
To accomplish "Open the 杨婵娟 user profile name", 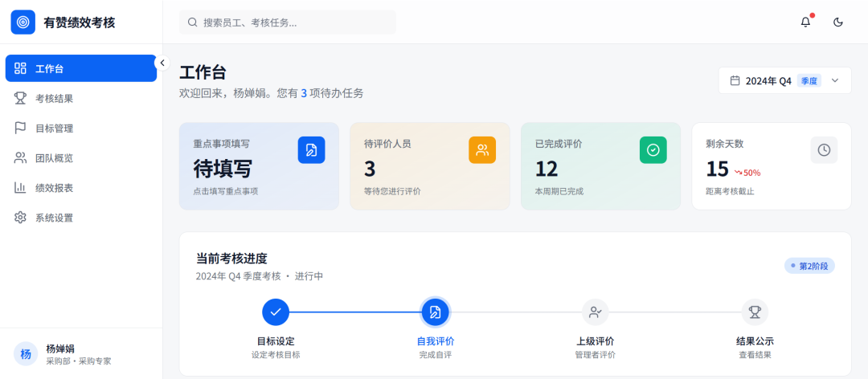I will point(60,348).
